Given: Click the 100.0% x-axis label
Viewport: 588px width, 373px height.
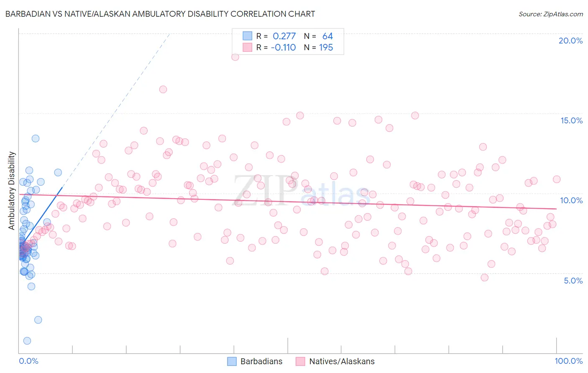Looking at the screenshot, I should 569,361.
